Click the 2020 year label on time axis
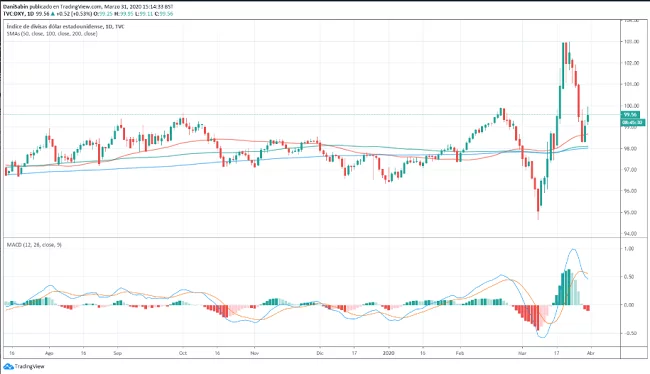The width and height of the screenshot is (650, 374). click(x=388, y=353)
